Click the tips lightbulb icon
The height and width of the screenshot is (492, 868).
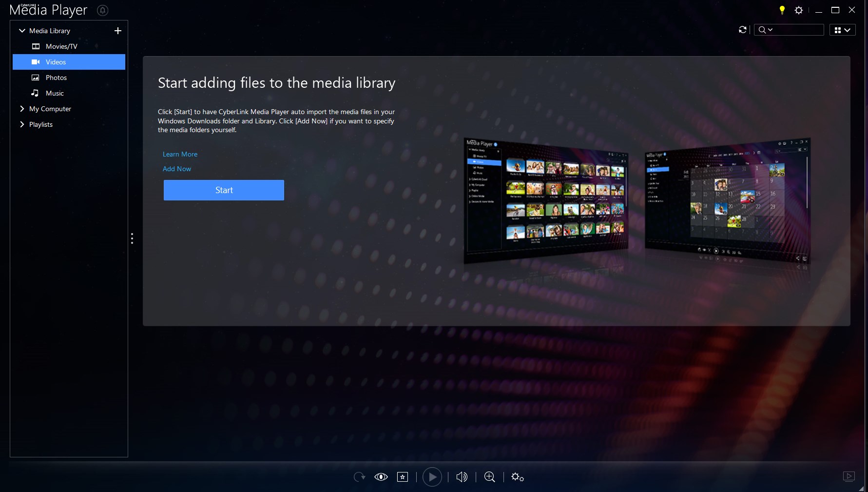point(782,10)
